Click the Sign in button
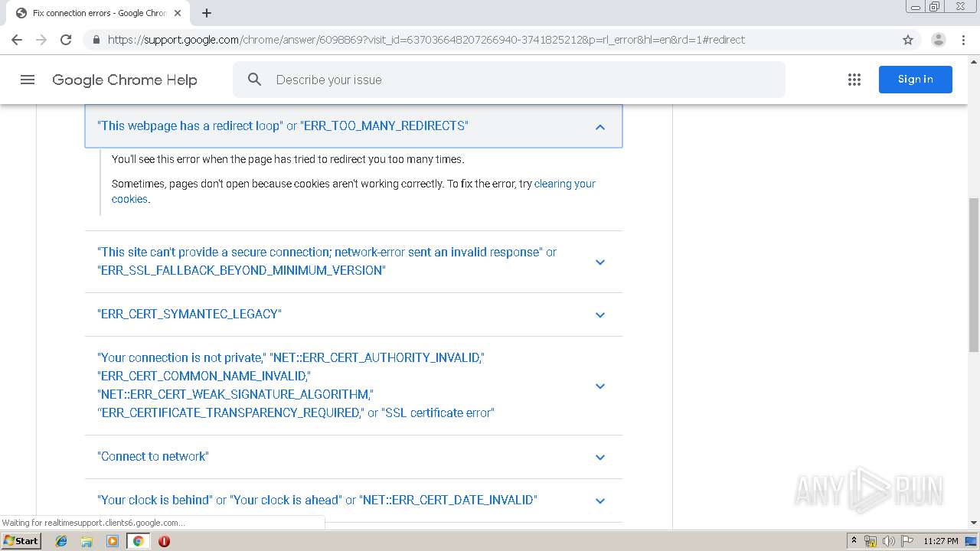 click(915, 80)
